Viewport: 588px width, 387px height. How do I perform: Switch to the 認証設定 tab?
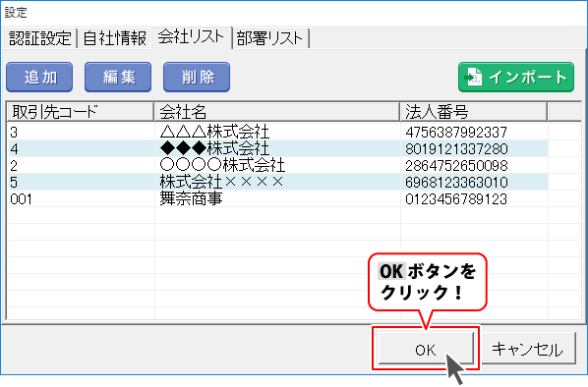tap(40, 38)
